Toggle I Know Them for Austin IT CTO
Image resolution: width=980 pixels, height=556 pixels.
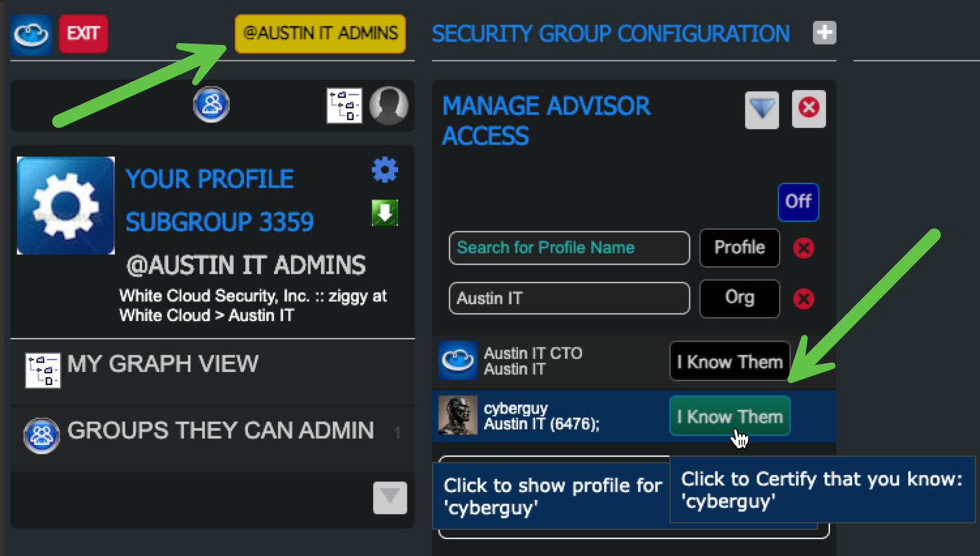(729, 362)
